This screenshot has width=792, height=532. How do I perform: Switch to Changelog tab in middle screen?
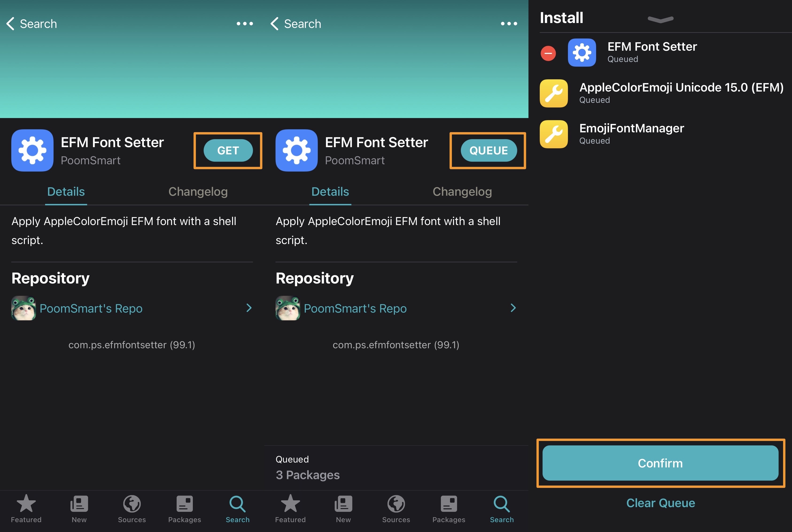coord(462,192)
